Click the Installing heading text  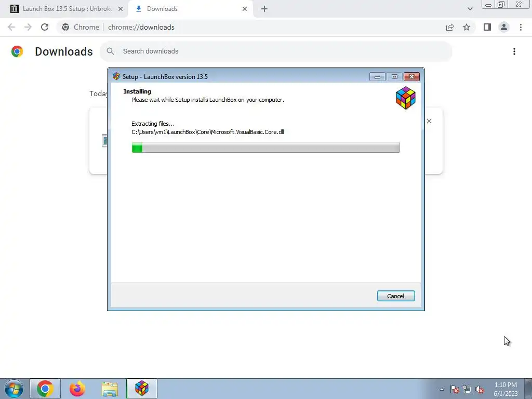137,91
